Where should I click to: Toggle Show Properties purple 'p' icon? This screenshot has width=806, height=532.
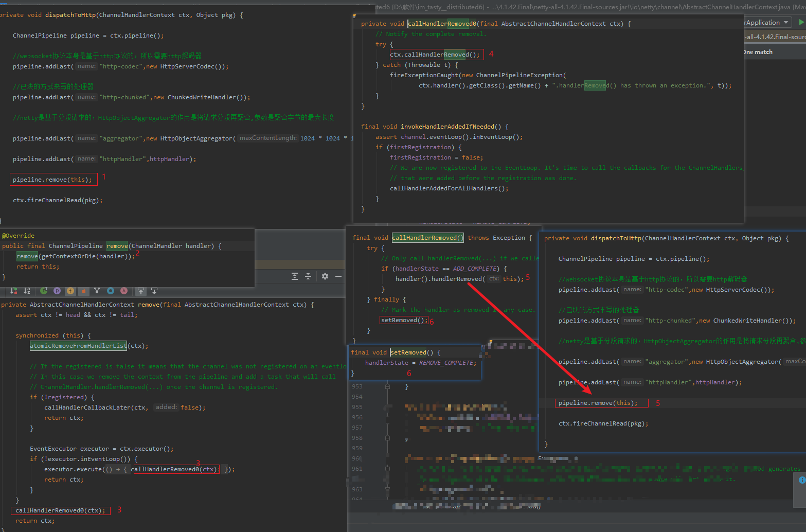[57, 291]
